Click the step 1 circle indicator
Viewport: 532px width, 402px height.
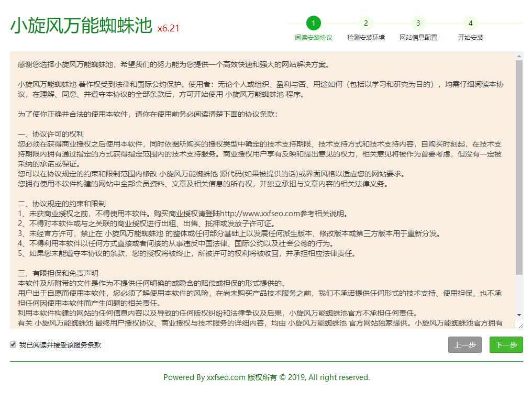313,23
